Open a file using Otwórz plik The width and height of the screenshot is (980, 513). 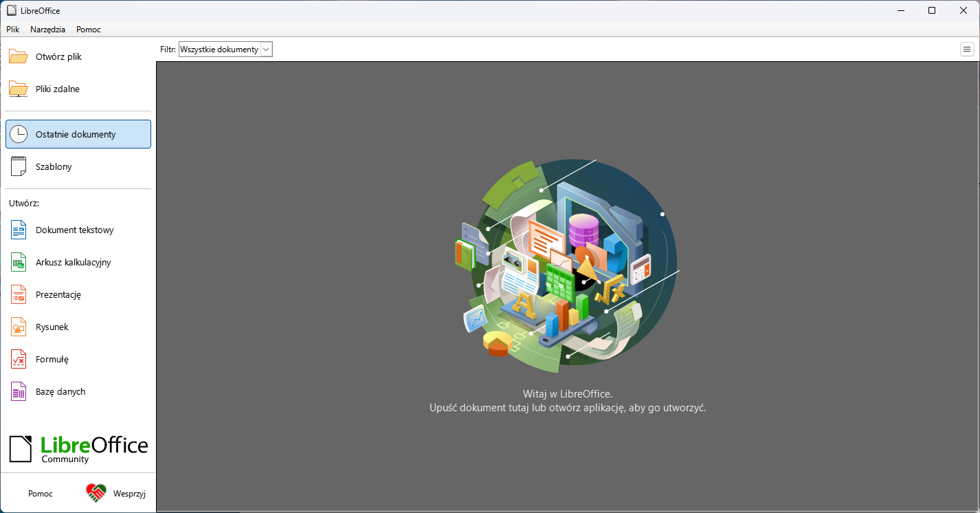[x=58, y=56]
